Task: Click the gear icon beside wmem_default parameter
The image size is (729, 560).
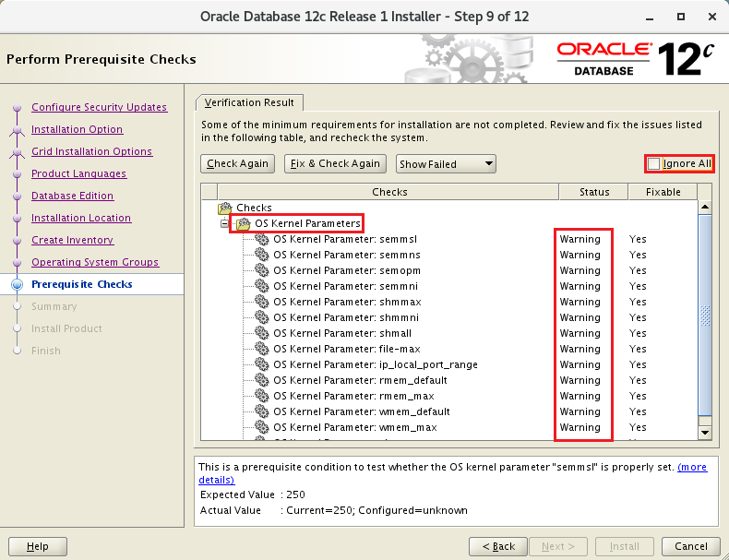Action: pyautogui.click(x=262, y=411)
